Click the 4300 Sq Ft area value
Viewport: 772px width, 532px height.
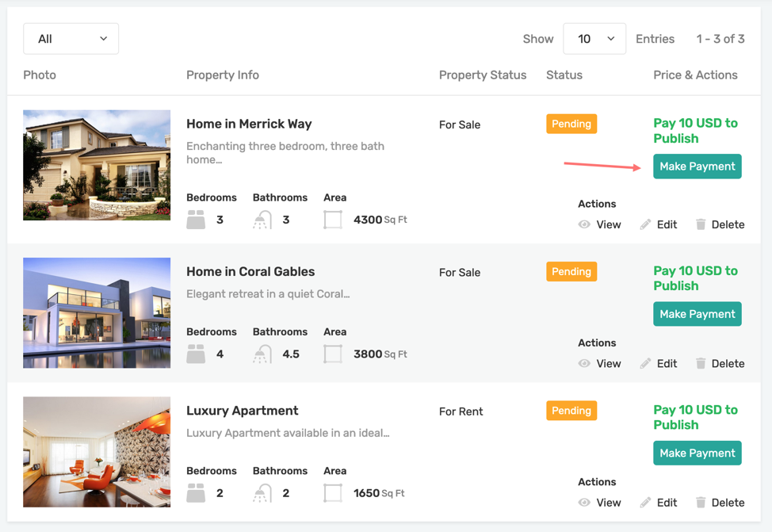(380, 220)
